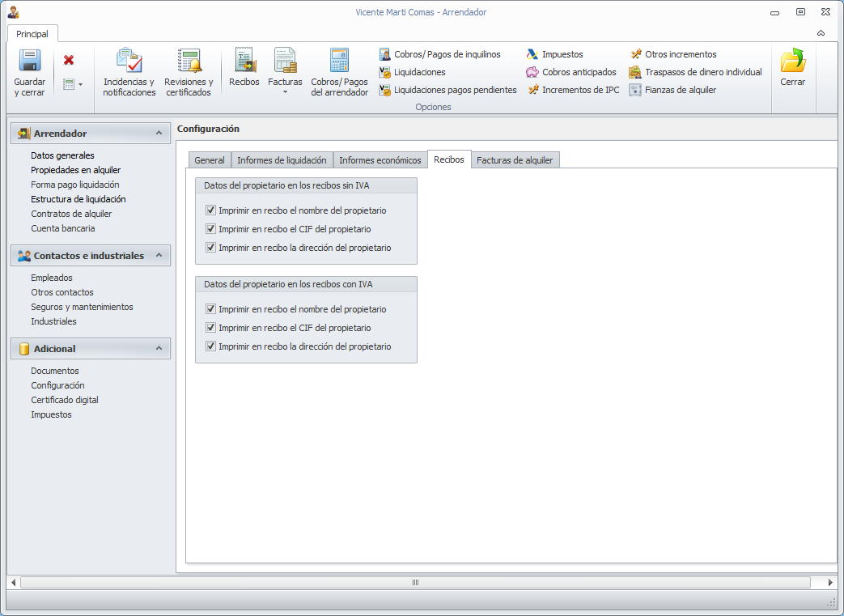Toggle CIF del propietario for recibos con IVA
The height and width of the screenshot is (616, 844).
coord(210,327)
